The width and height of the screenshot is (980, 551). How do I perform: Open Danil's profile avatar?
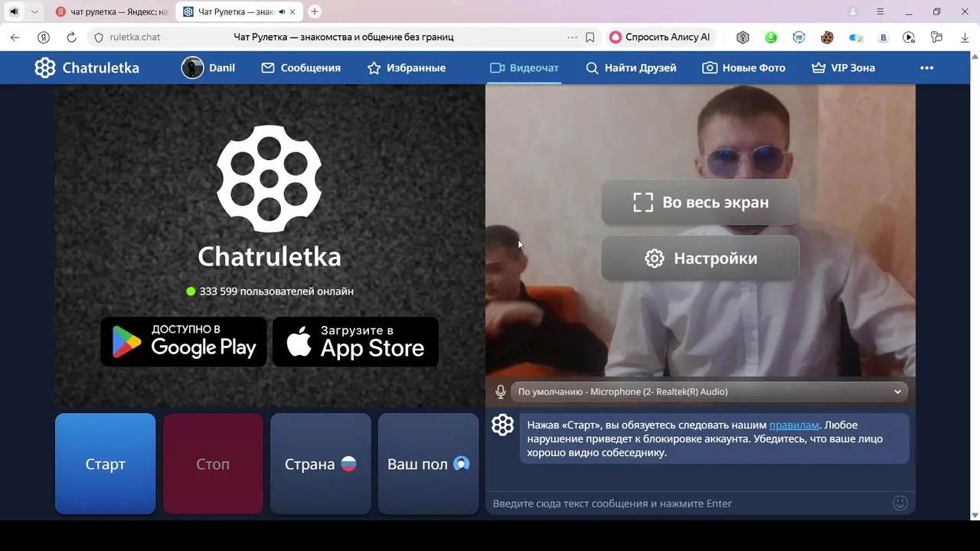pyautogui.click(x=192, y=67)
